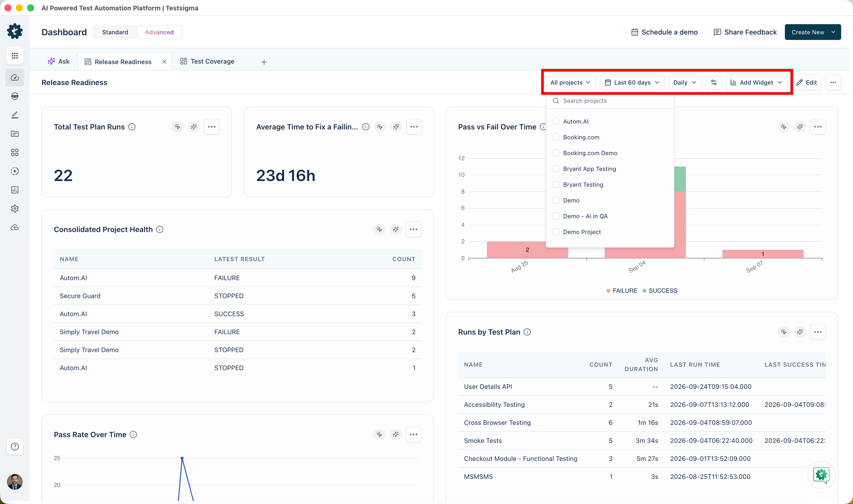The width and height of the screenshot is (853, 504).
Task: Check the Booking.com project checkbox
Action: coord(556,137)
